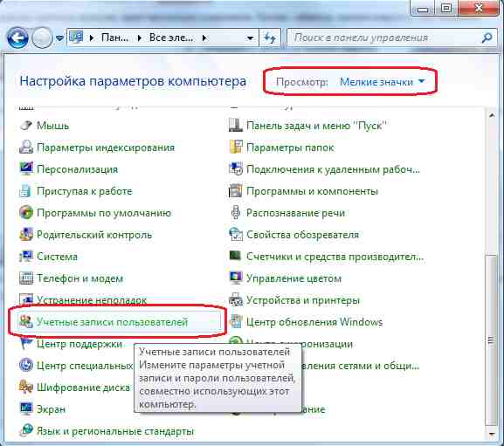Click the Учетные записи пользователей icon
This screenshot has height=446, width=504.
pyautogui.click(x=25, y=321)
